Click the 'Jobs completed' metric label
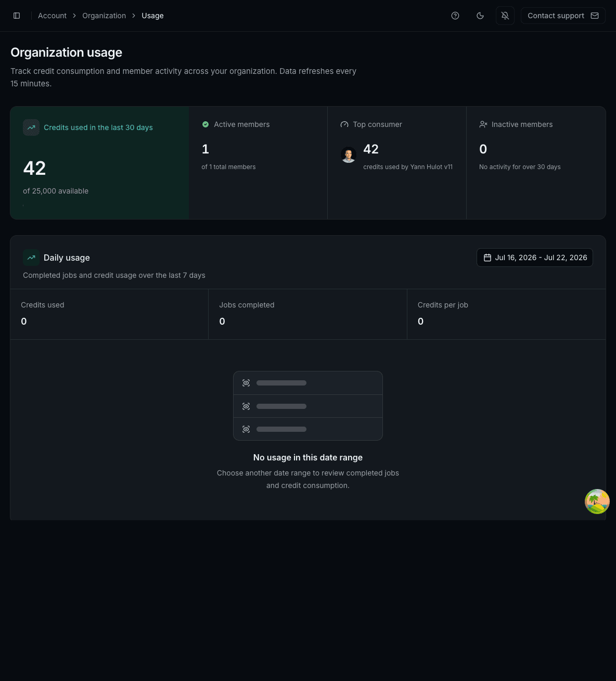This screenshot has height=681, width=616. pos(247,305)
